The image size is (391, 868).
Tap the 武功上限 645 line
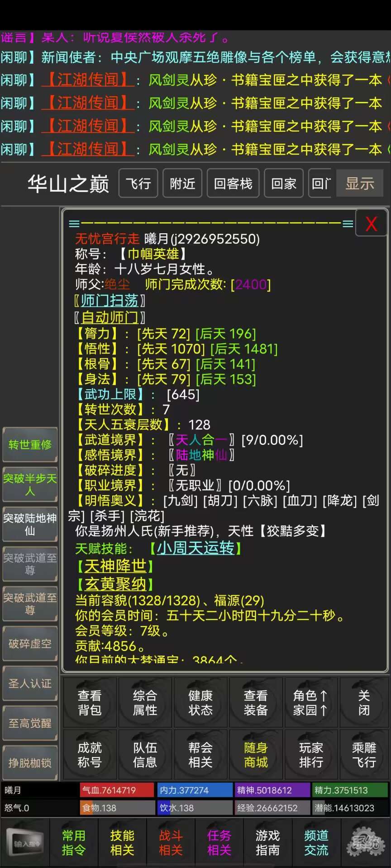coord(138,394)
